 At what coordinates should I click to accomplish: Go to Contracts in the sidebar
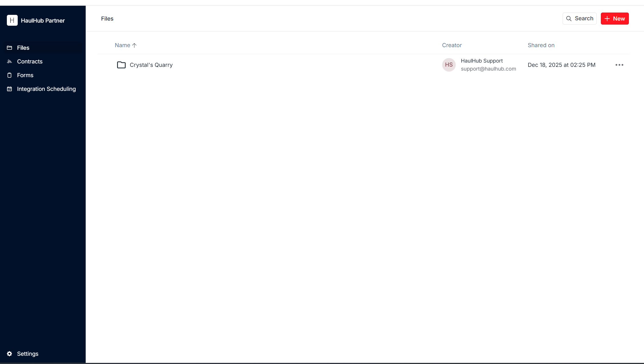tap(30, 61)
